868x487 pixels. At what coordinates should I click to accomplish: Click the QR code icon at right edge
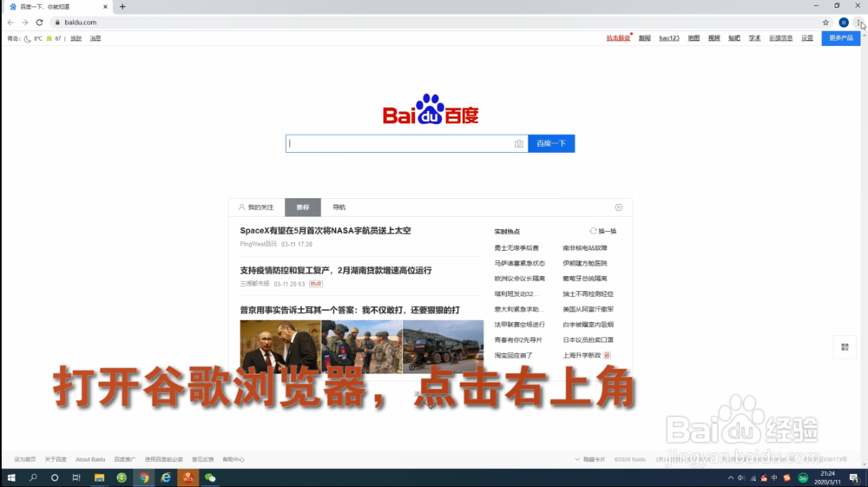[x=845, y=347]
